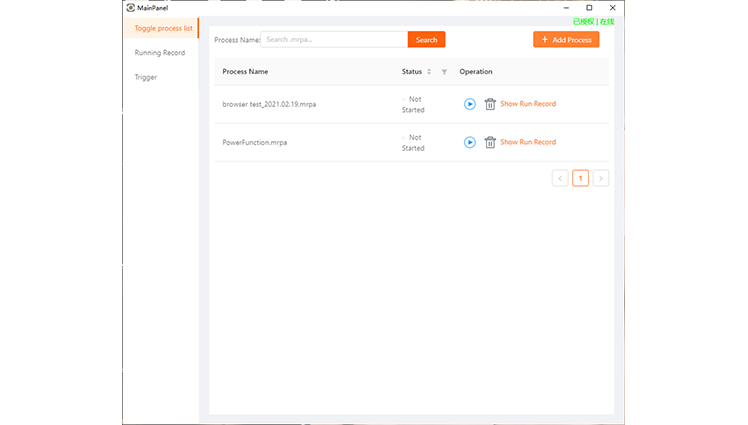Open the Status column filter
This screenshot has height=425, width=748.
[x=444, y=72]
